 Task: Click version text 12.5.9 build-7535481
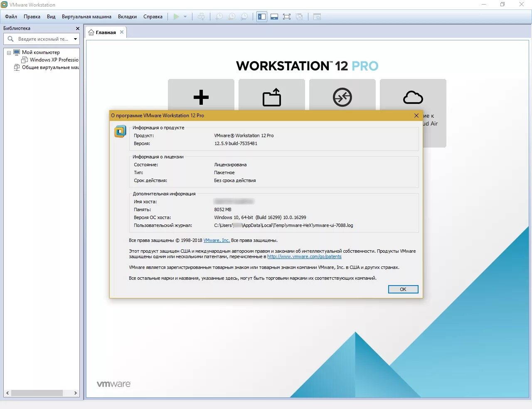[x=236, y=143]
